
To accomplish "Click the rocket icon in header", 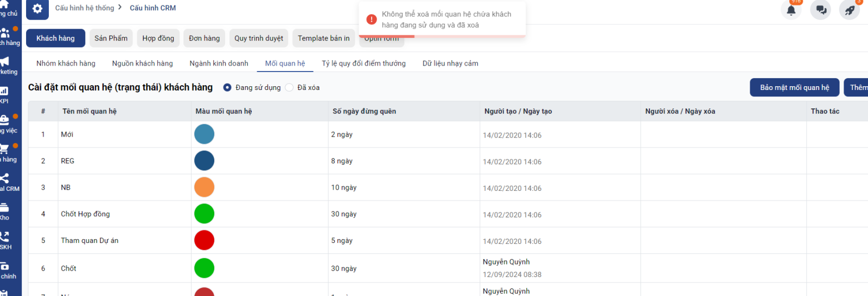I will [850, 10].
